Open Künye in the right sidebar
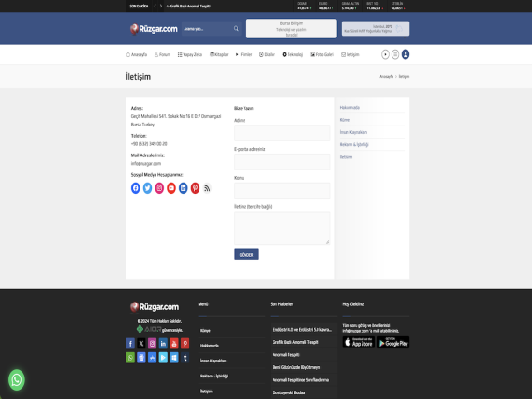Viewport: 532px width, 399px height. coord(345,120)
